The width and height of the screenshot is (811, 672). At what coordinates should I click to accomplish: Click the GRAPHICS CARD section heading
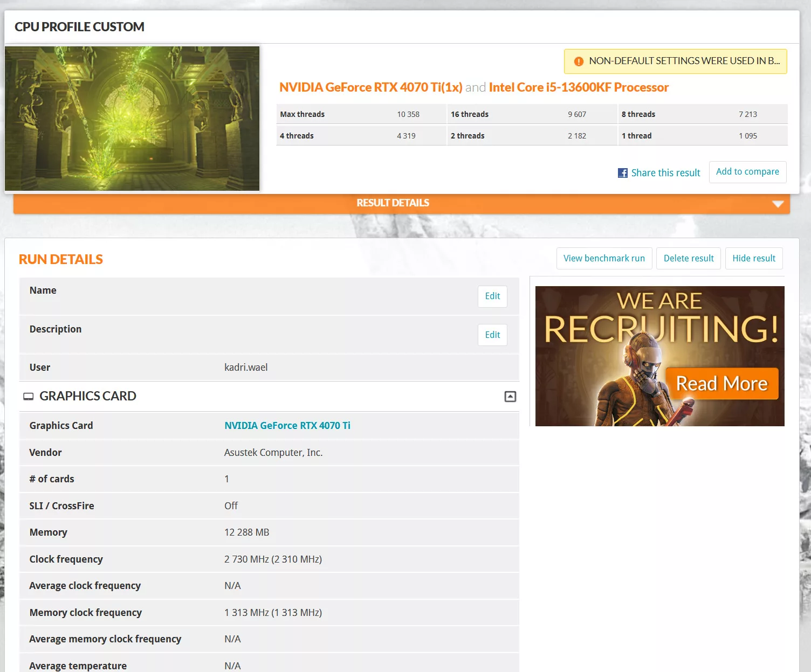[x=88, y=396]
